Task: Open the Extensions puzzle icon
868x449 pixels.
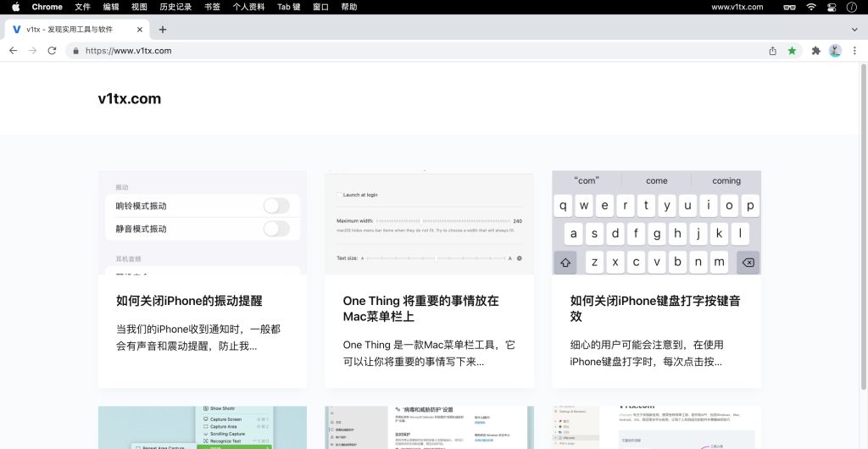Action: tap(815, 50)
